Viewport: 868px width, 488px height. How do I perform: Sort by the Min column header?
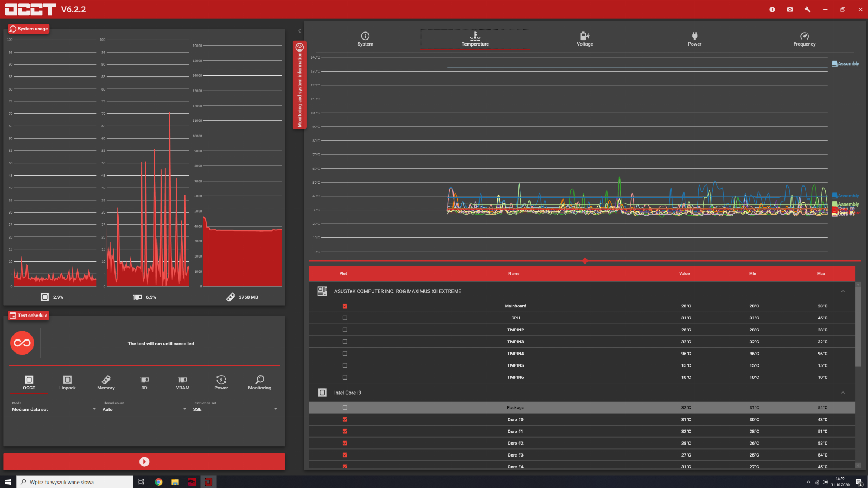tap(752, 274)
